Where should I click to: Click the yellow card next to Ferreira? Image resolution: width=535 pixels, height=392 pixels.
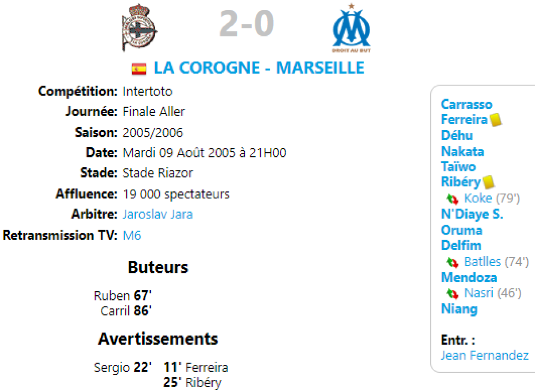(x=495, y=120)
